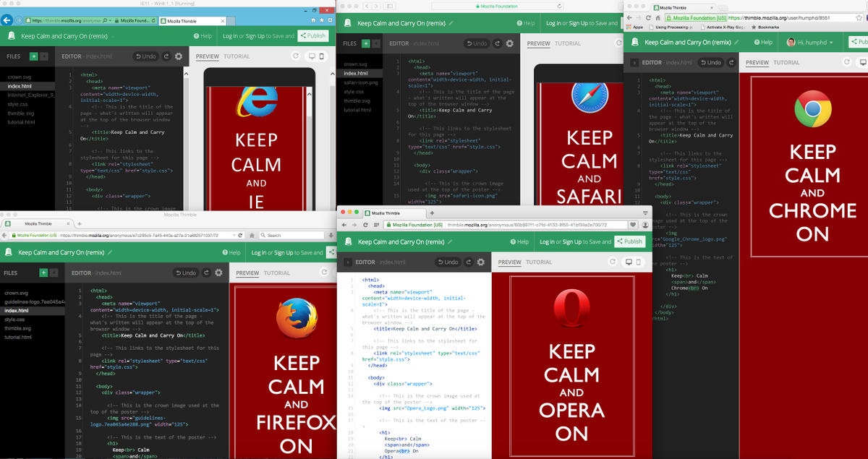Screen dimensions: 868x459
Task: Add new file in Firefox Thimble window
Action: coord(44,273)
